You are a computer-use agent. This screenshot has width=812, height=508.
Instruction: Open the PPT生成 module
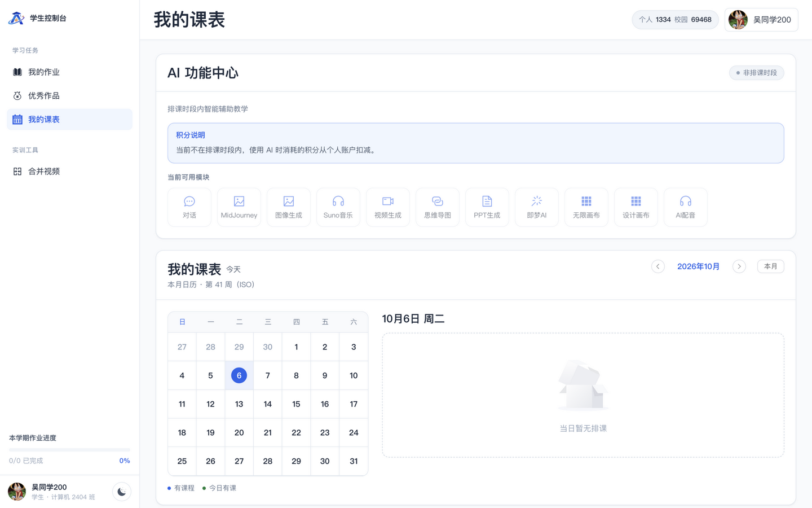(x=487, y=207)
